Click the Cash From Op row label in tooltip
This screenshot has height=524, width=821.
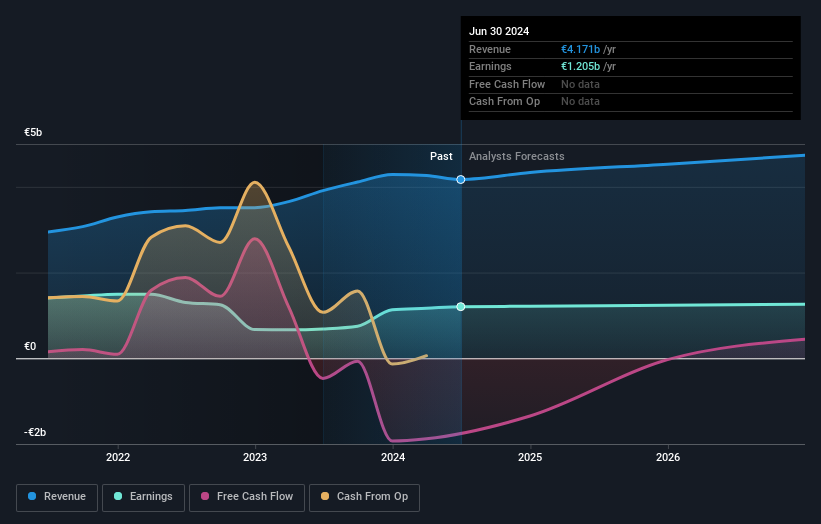[x=504, y=102]
